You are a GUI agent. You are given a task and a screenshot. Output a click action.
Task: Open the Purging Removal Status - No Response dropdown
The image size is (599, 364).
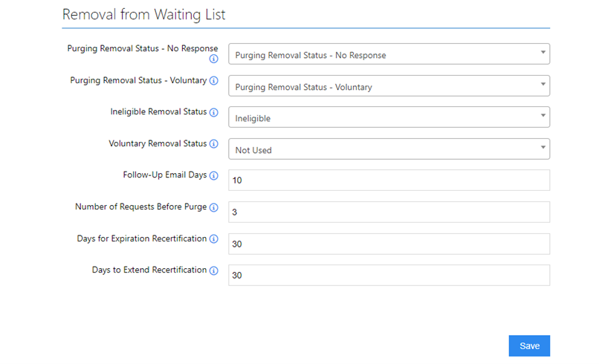389,54
